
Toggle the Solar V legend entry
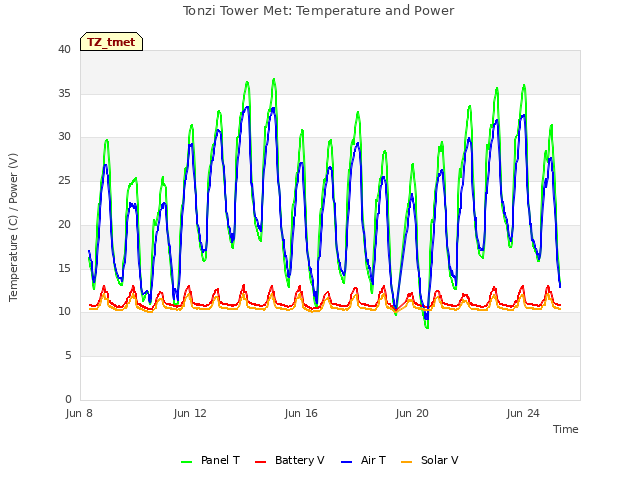click(429, 460)
